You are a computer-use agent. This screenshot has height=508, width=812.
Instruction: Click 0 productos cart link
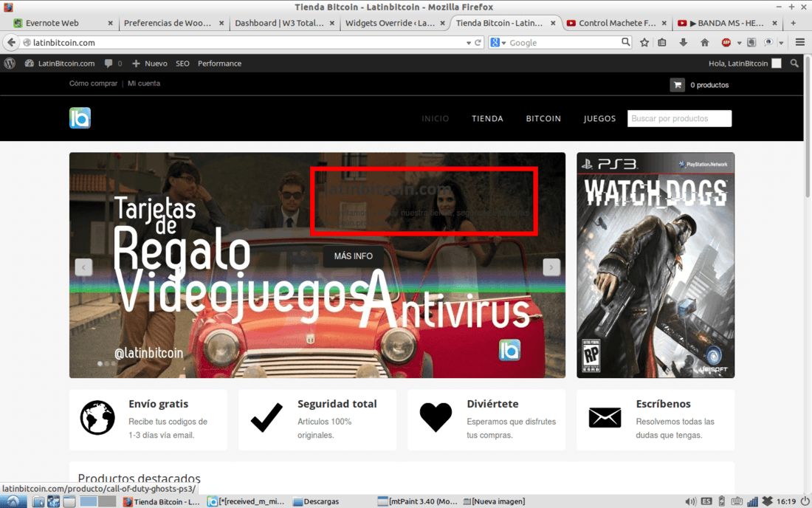coord(709,85)
